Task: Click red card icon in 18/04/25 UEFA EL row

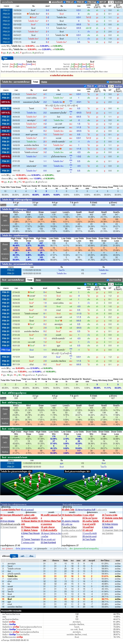Action: coord(64,102)
